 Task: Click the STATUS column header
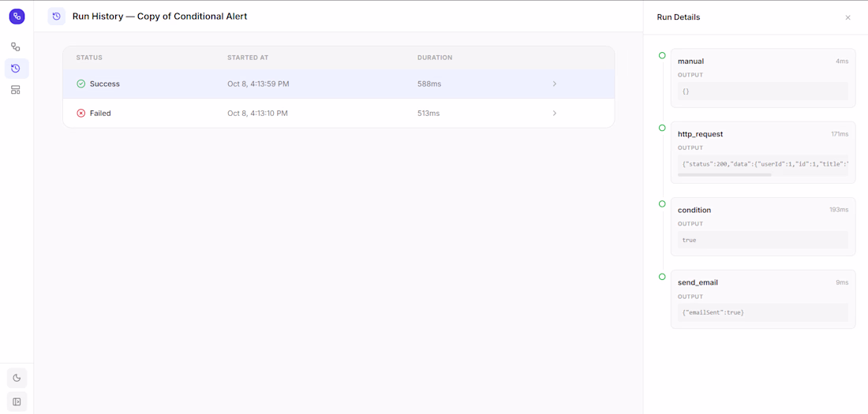tap(89, 58)
